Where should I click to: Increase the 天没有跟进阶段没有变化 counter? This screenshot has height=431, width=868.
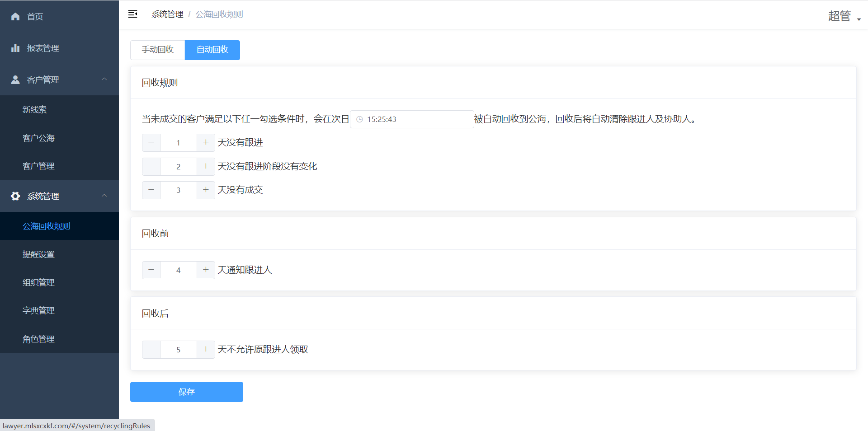pos(206,166)
